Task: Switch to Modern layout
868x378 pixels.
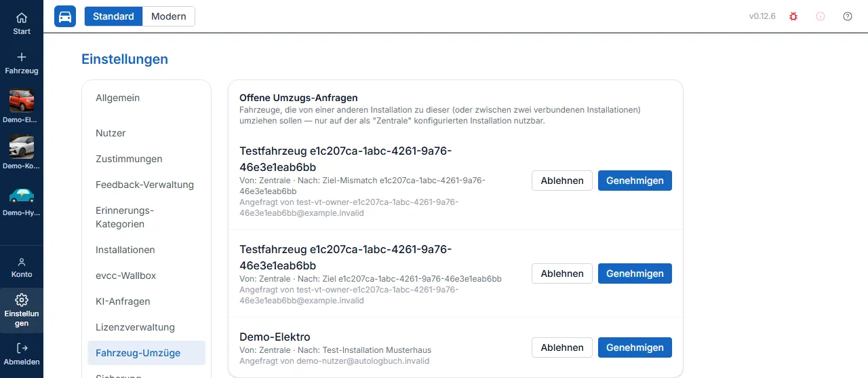Action: [x=169, y=16]
